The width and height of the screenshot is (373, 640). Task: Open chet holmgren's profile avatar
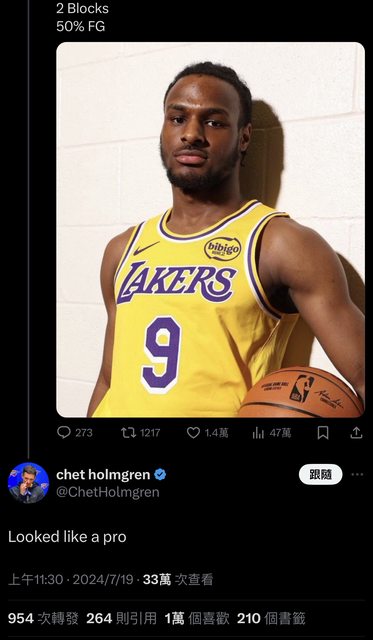tap(28, 483)
